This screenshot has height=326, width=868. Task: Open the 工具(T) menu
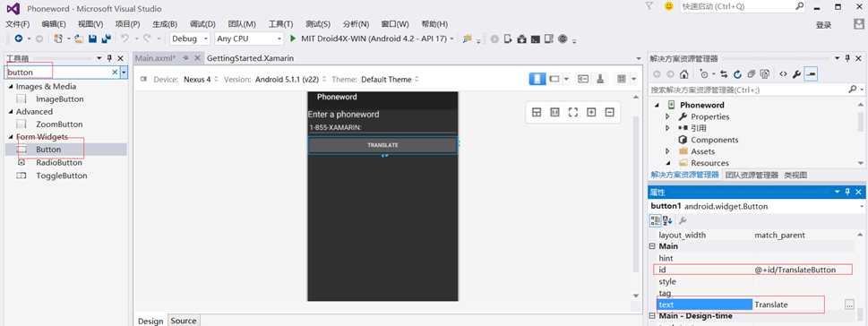[280, 24]
